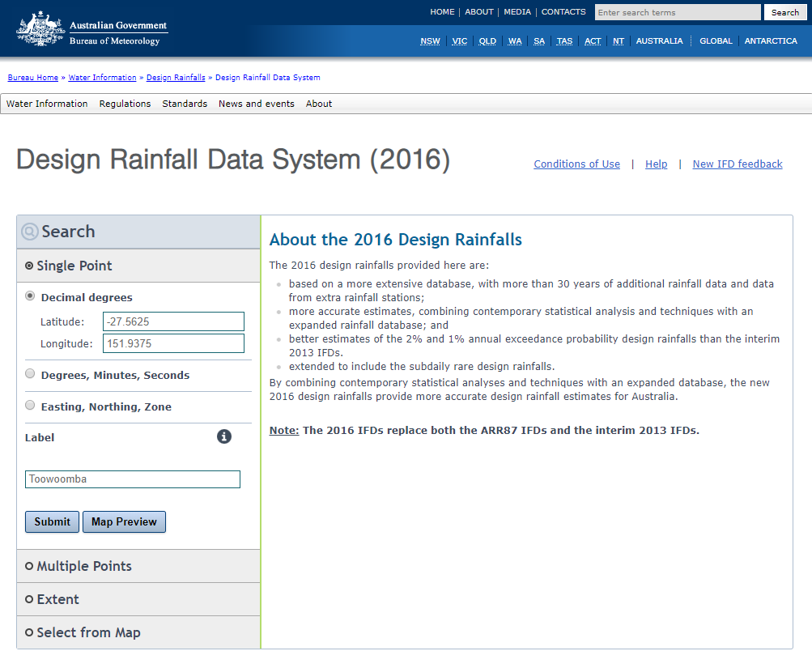Open the SA state link
Screen dimensions: 812x651
539,41
